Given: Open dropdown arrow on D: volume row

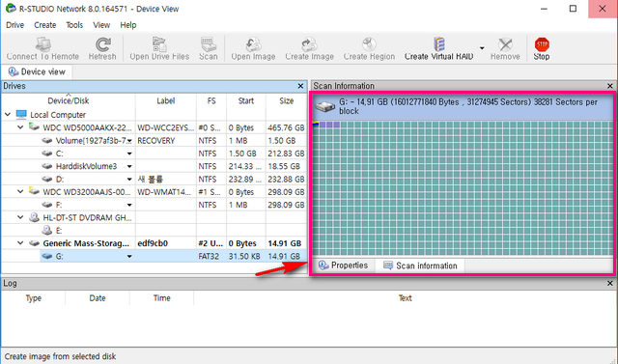Looking at the screenshot, I should pos(129,180).
